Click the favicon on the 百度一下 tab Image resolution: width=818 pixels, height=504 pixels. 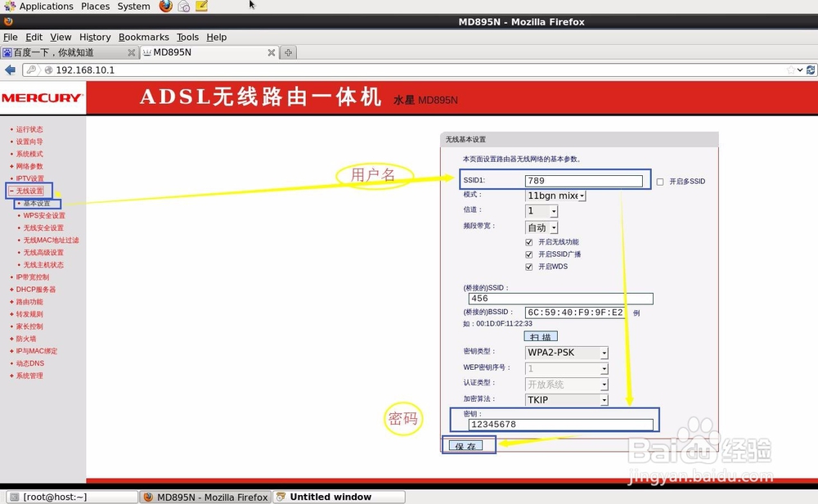click(8, 52)
